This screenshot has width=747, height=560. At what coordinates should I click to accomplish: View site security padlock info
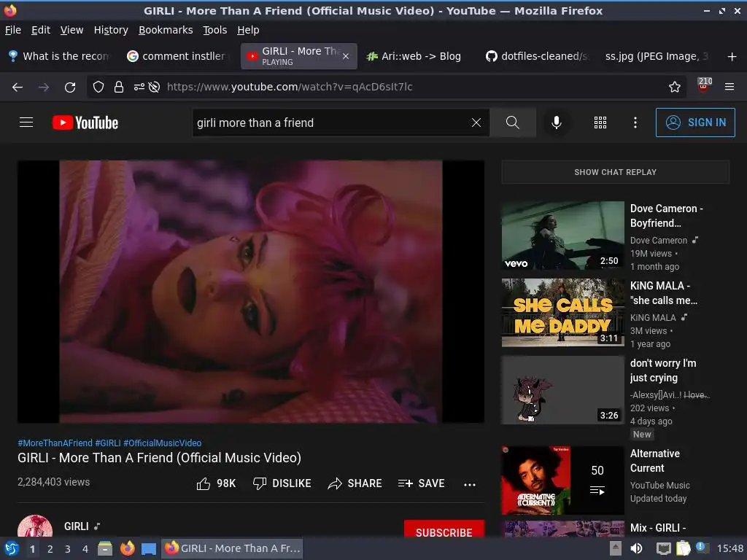119,87
